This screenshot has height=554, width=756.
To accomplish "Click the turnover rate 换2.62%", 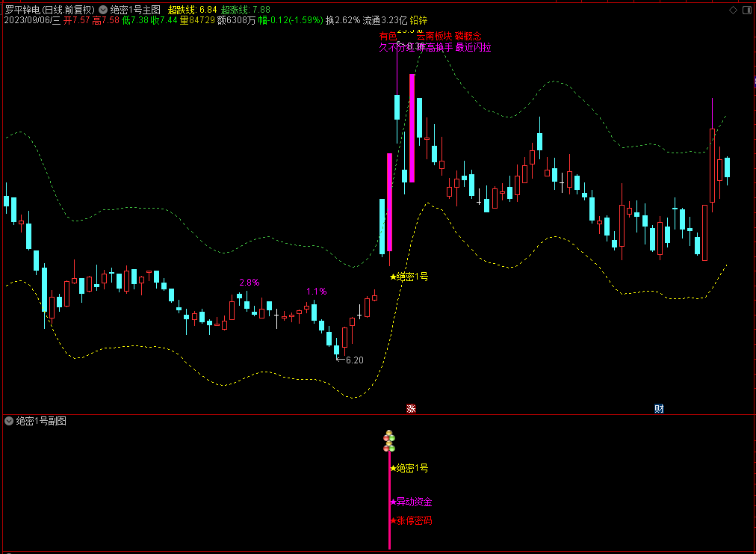I will [x=343, y=21].
